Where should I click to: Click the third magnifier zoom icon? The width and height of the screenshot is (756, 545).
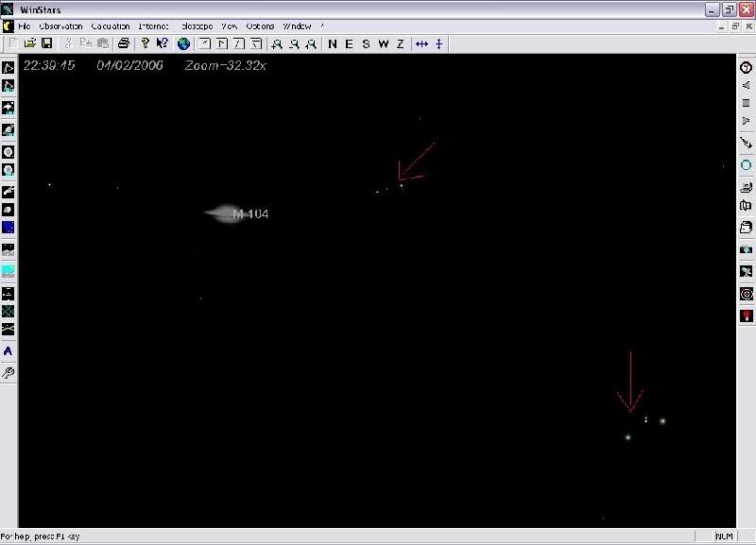click(312, 44)
